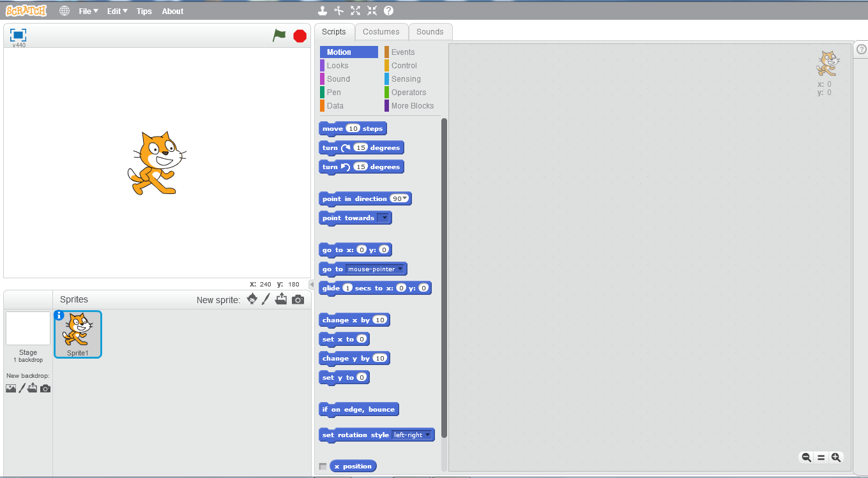Open Sprite1 info button
The width and height of the screenshot is (868, 478).
tap(59, 315)
